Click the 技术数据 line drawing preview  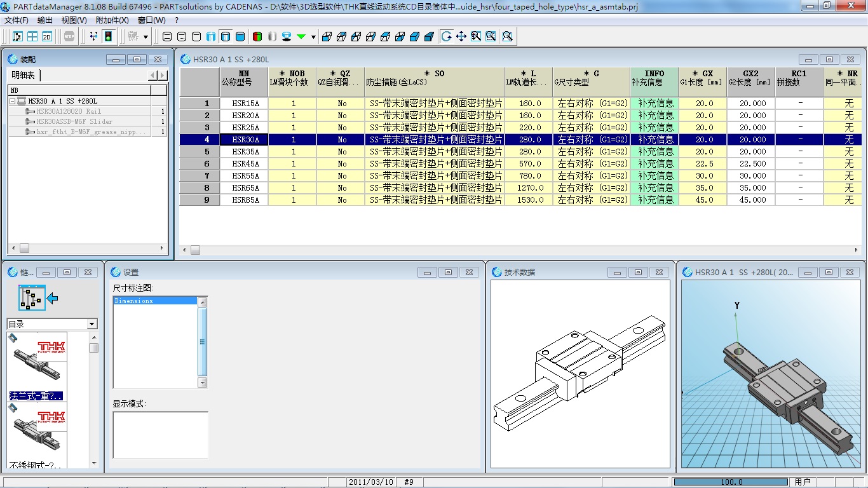[x=580, y=375]
